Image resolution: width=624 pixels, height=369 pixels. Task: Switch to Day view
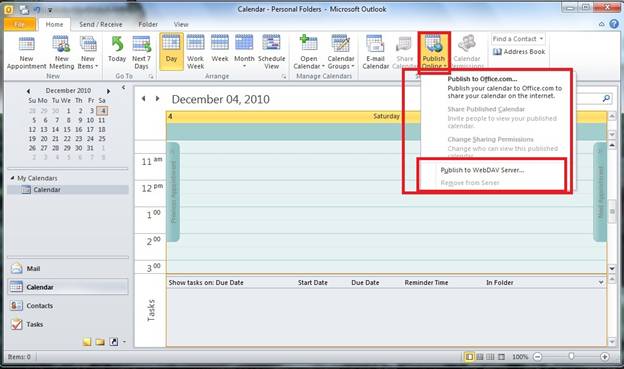[172, 51]
